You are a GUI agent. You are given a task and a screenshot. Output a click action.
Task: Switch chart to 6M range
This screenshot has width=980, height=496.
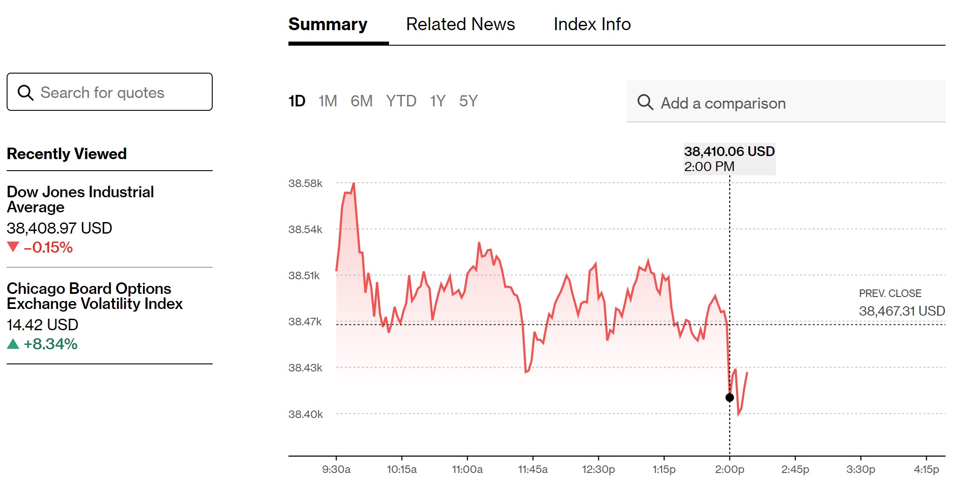[x=361, y=101]
